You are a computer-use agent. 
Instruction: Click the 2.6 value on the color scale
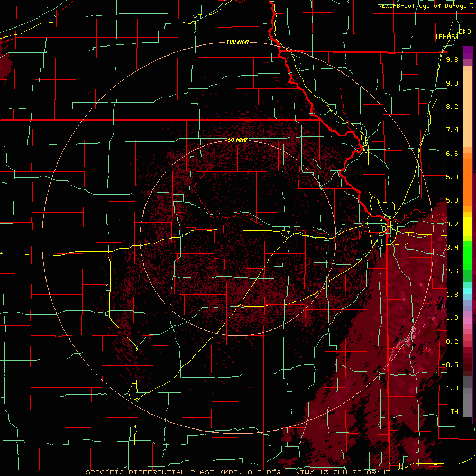(452, 271)
